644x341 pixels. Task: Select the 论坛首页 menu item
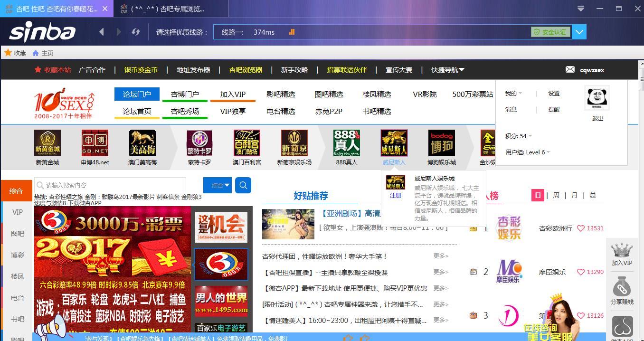pos(137,111)
